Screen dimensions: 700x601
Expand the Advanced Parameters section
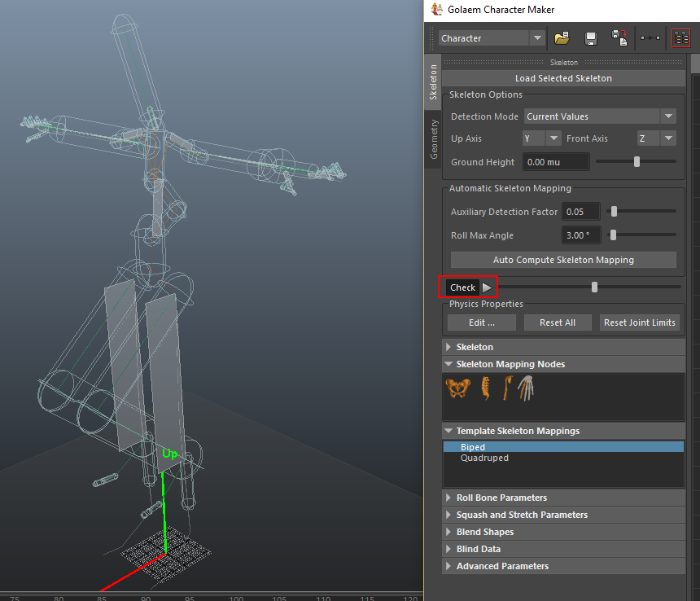(x=563, y=566)
